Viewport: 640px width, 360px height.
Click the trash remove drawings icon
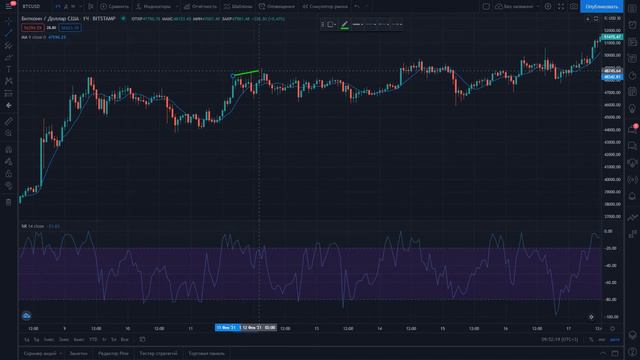[x=9, y=202]
